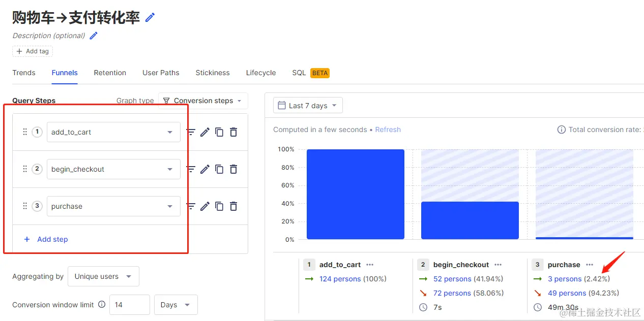Open more options for begin_checkout legend

(498, 265)
